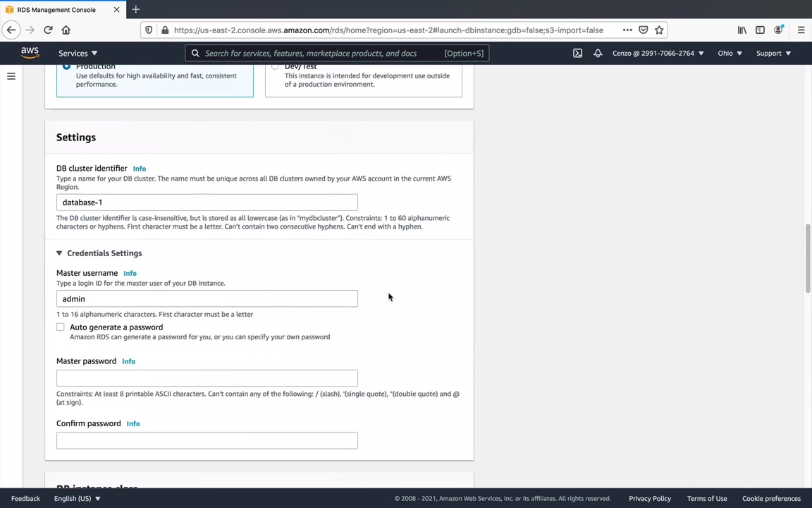Click the database-1 cluster identifier field
This screenshot has width=812, height=508.
[207, 202]
